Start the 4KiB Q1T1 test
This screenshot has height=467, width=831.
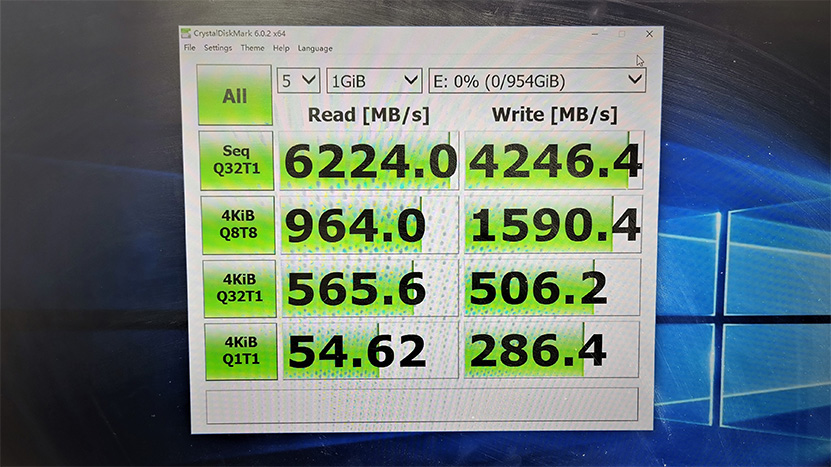point(241,350)
